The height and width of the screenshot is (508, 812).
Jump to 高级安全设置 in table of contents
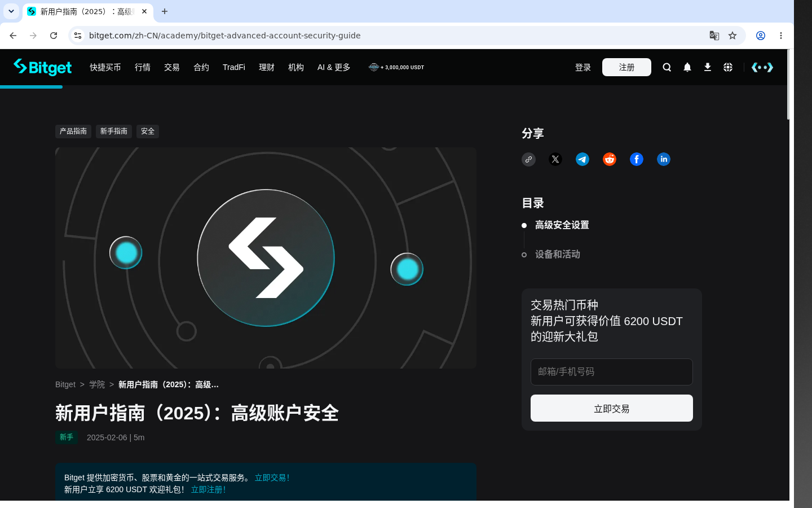[x=562, y=225]
